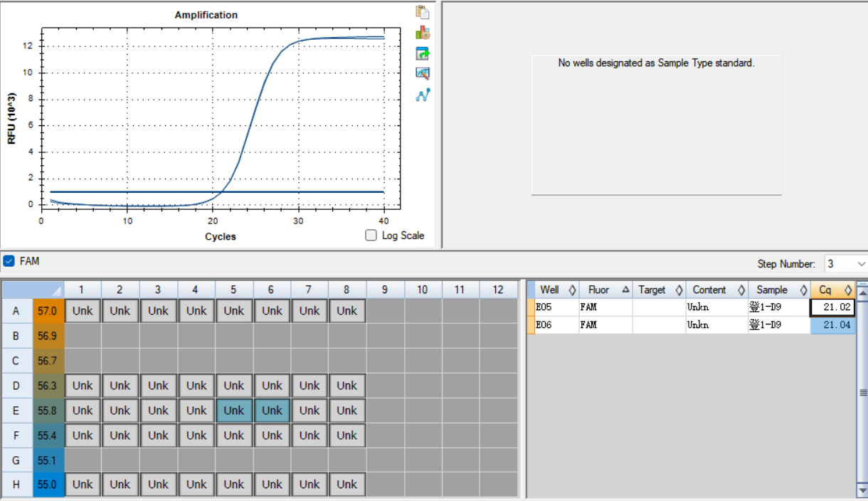Click the empty well in row B, column 1

83,336
